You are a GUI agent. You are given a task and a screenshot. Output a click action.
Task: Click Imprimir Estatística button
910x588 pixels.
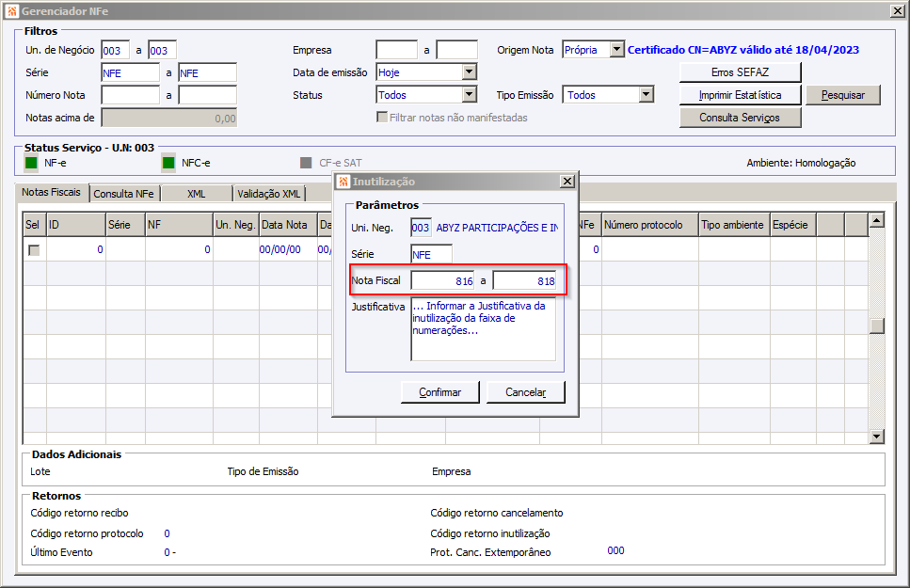(740, 95)
